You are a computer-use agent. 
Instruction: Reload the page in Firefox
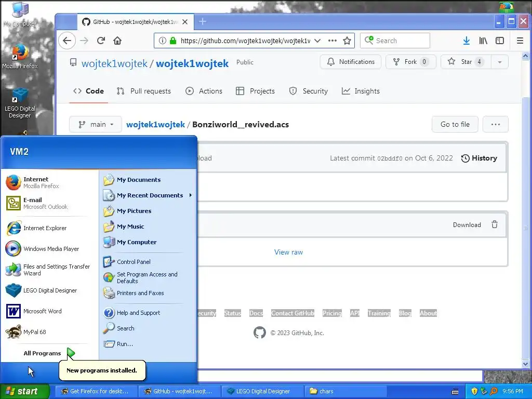[x=101, y=41]
